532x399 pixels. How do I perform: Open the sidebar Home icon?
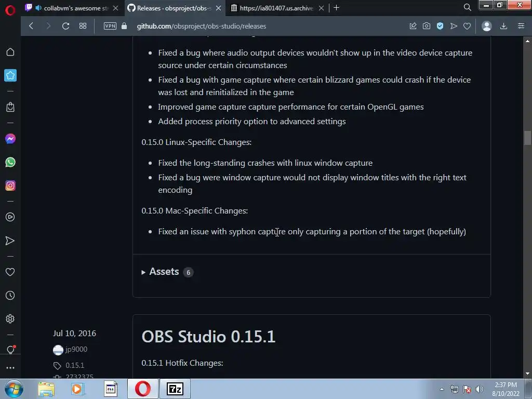coord(10,52)
